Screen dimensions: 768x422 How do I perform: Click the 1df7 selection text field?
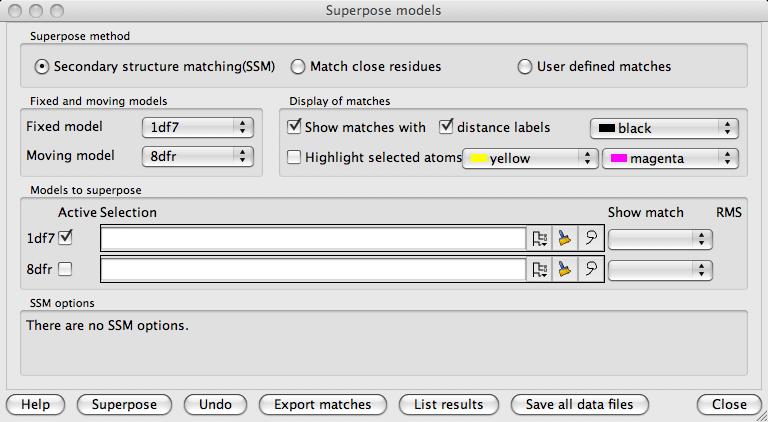coord(313,238)
